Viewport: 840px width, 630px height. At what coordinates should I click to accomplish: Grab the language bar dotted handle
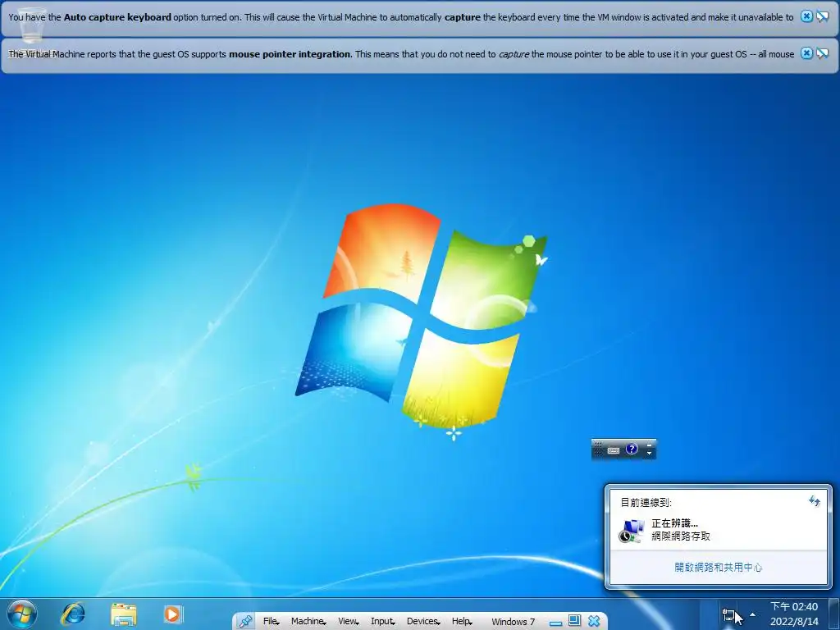tap(598, 449)
